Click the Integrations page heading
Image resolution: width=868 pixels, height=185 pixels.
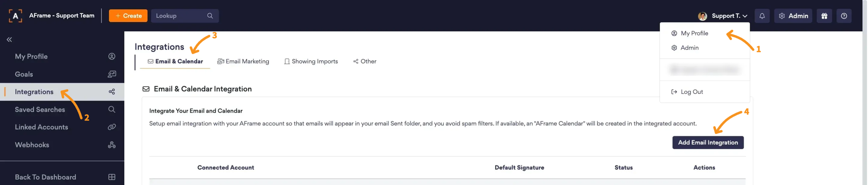[160, 47]
